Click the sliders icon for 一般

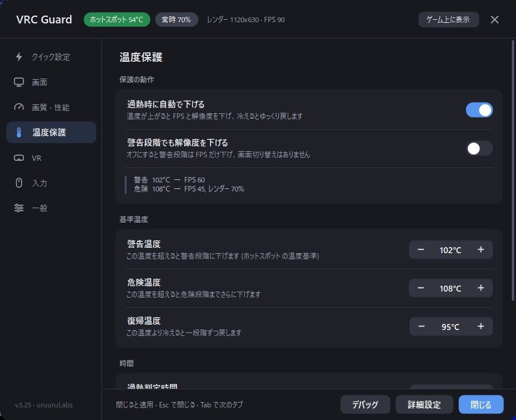(x=19, y=208)
